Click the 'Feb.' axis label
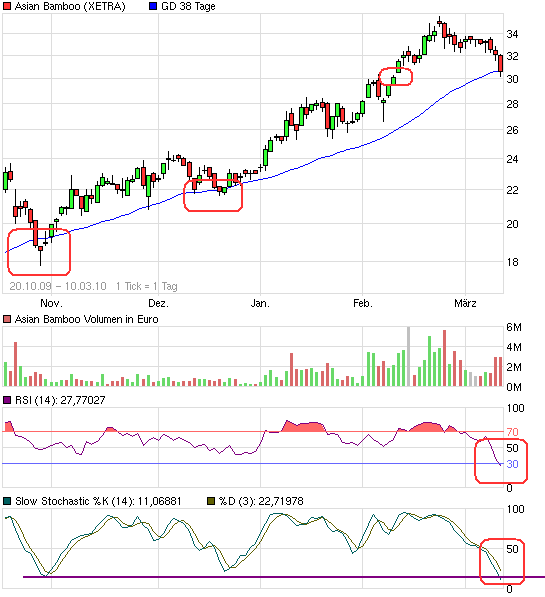This screenshot has height=597, width=545. (363, 303)
